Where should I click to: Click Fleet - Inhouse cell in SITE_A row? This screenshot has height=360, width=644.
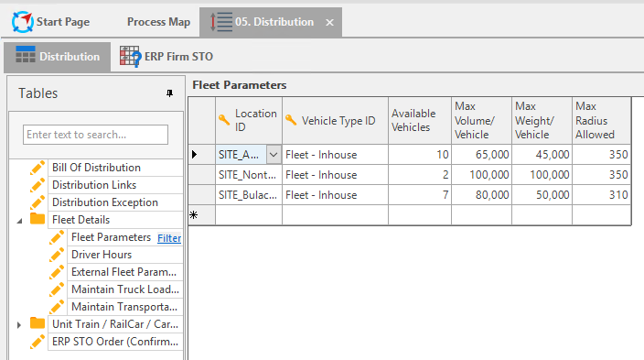335,155
